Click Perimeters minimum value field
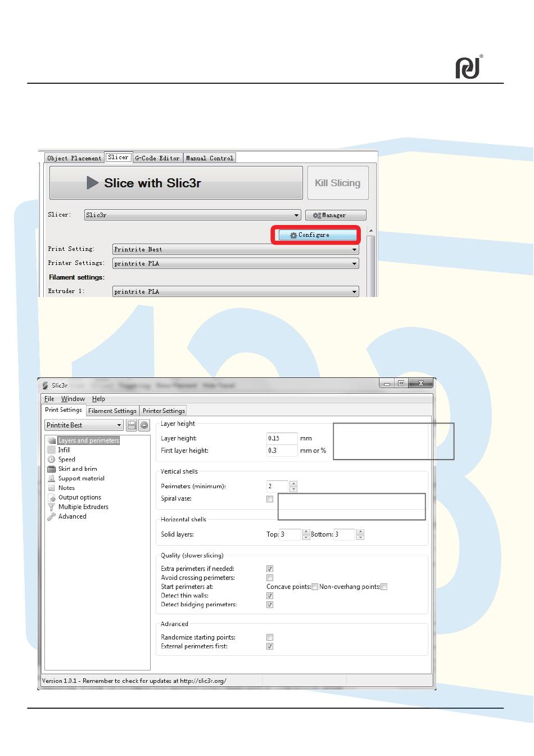Image resolution: width=534 pixels, height=756 pixels. 277,486
